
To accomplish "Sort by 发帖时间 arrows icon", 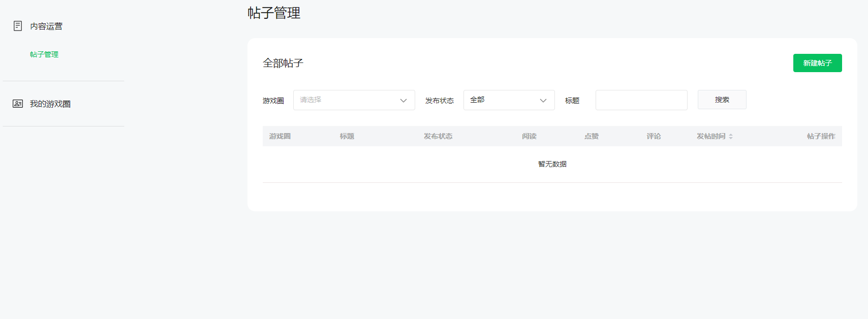I will pyautogui.click(x=731, y=136).
